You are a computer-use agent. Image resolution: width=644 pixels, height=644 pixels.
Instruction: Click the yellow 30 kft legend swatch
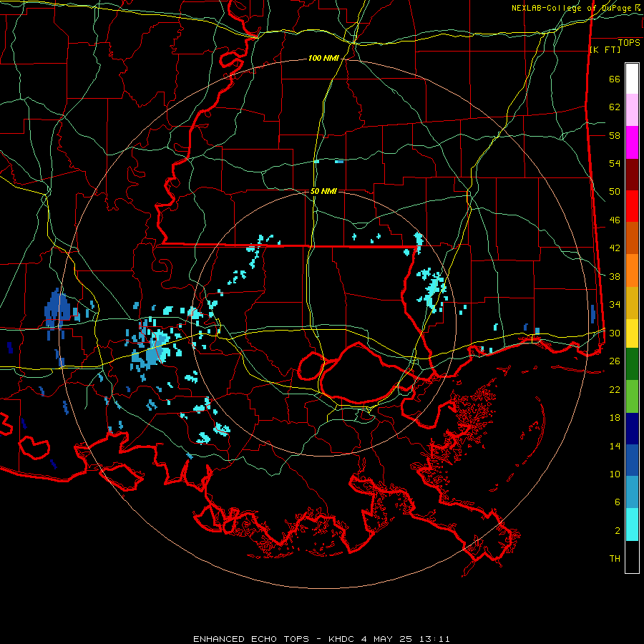[x=632, y=333]
